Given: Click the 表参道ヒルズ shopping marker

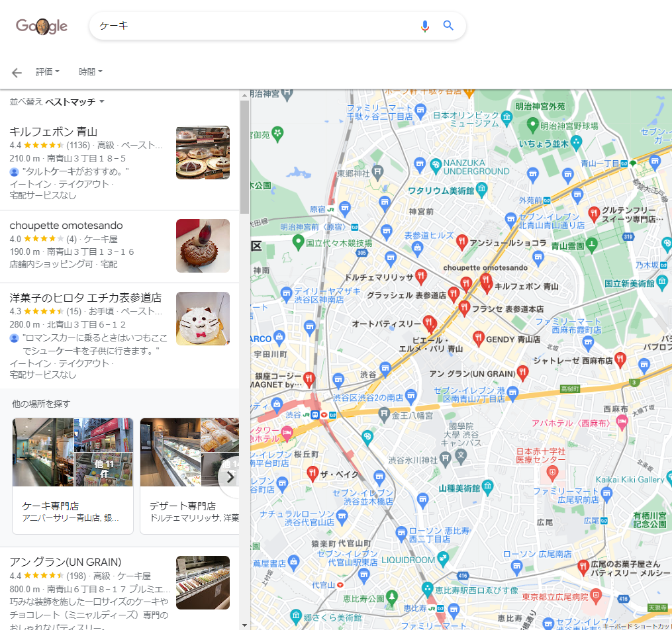Looking at the screenshot, I should [x=417, y=248].
